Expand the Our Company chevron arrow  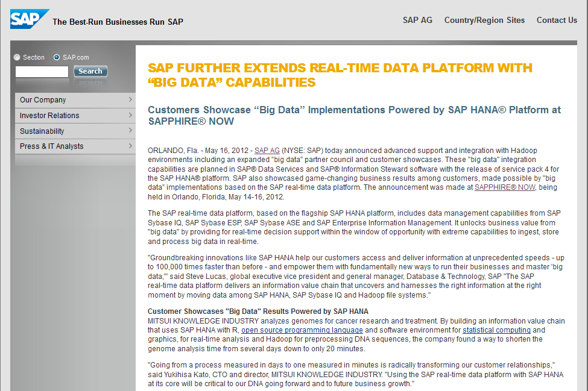coord(130,99)
